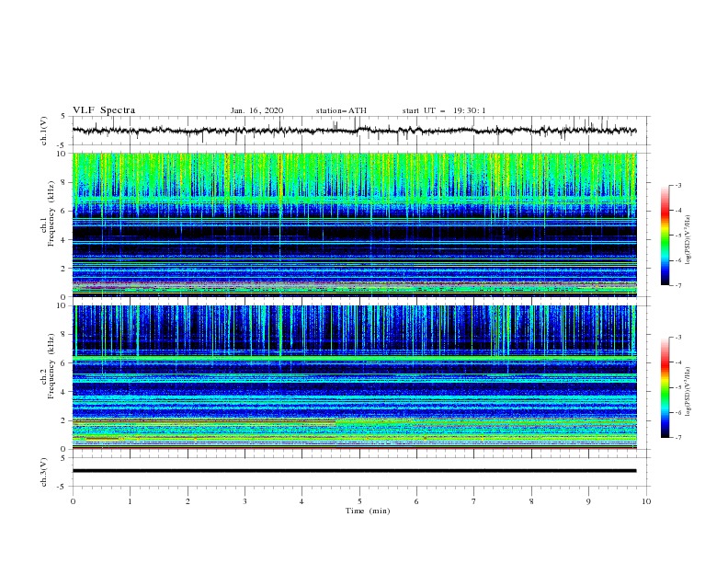The height and width of the screenshot is (563, 728).
Task: Click the "9" tick label on the time axis
Action: click(588, 501)
